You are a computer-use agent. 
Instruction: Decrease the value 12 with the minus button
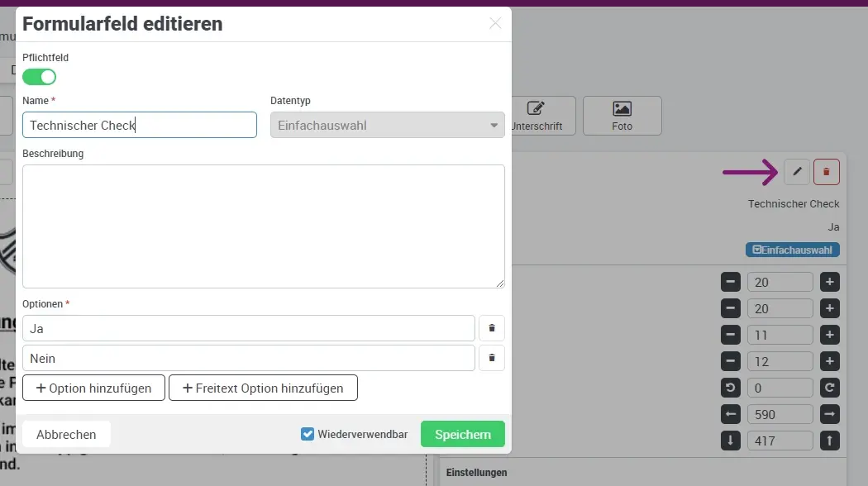(730, 361)
